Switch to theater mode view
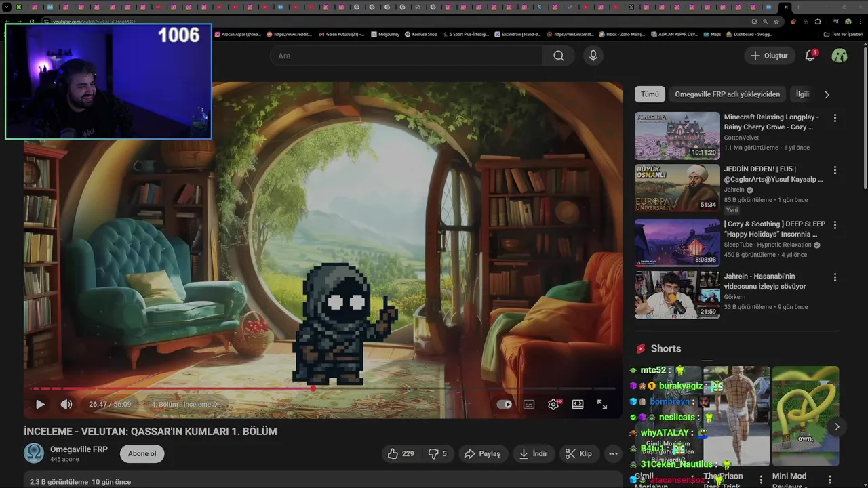 578,404
